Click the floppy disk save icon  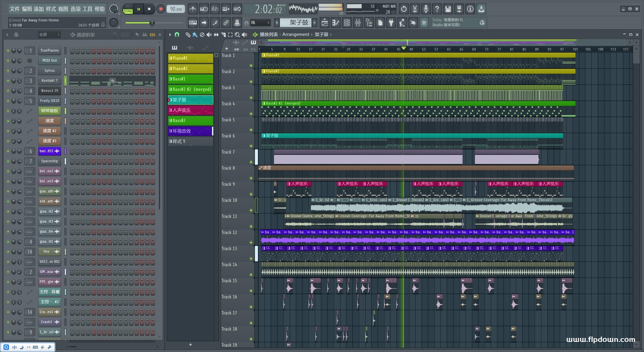coord(448,9)
